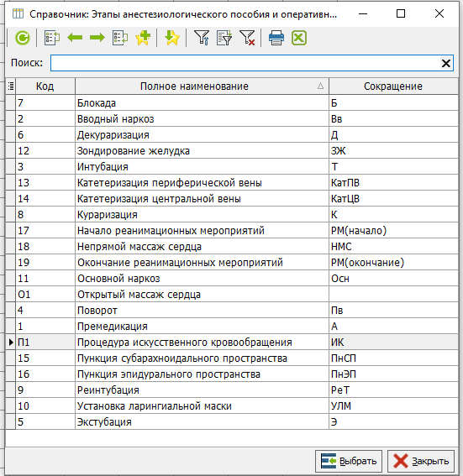
Task: Select the Непрямой массаж сердца row
Action: coord(232,247)
